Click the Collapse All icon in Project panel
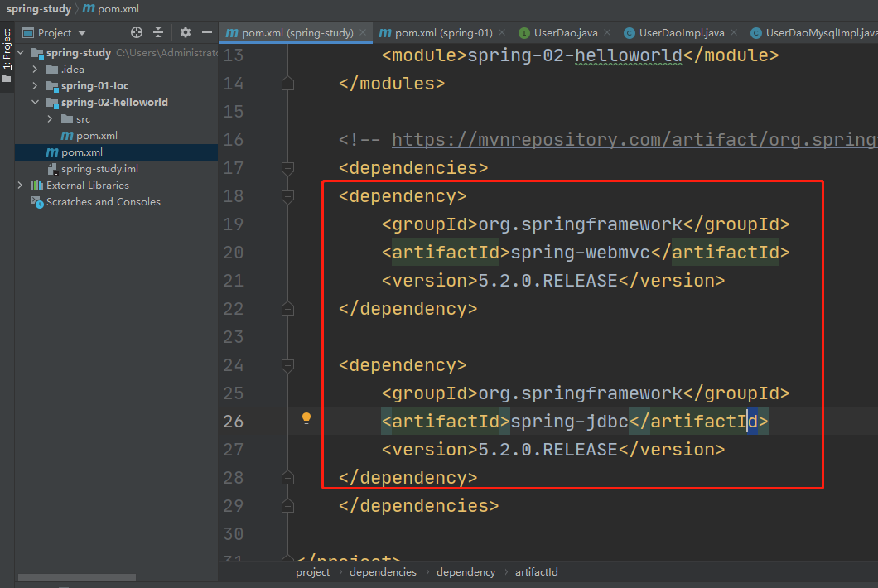The width and height of the screenshot is (878, 588). click(x=158, y=33)
